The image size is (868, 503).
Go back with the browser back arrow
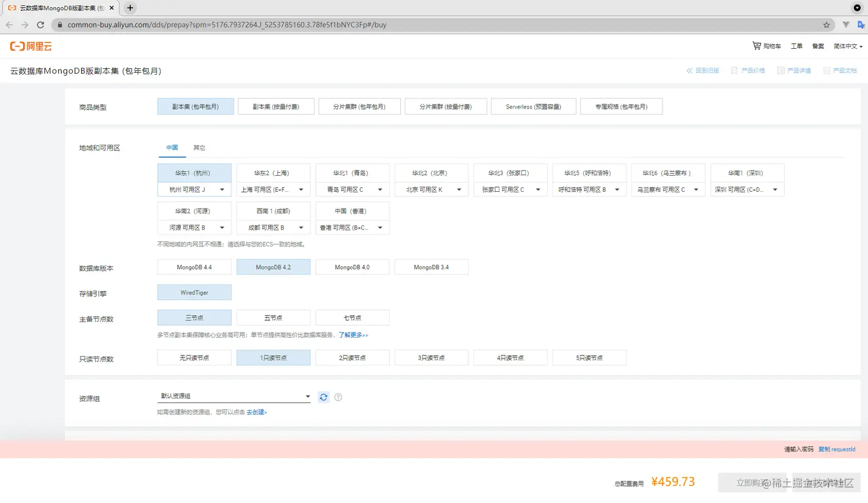click(x=9, y=25)
